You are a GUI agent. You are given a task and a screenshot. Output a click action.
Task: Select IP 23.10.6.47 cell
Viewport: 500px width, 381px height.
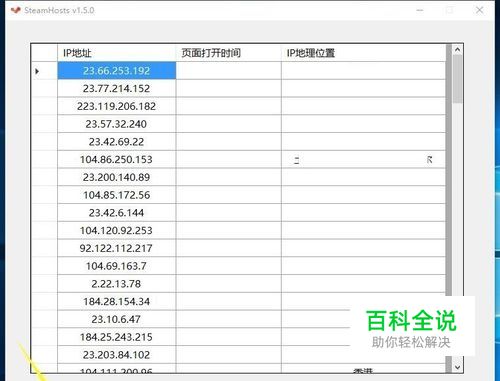click(117, 319)
